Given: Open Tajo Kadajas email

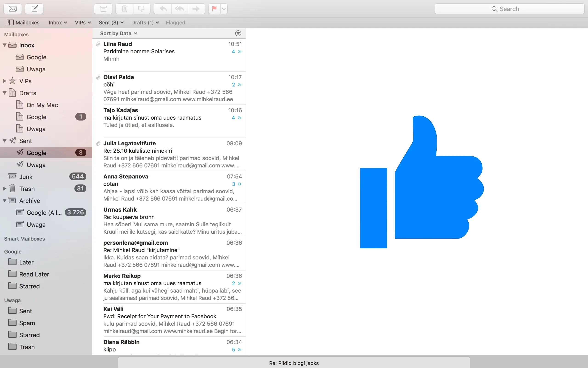Looking at the screenshot, I should 169,121.
